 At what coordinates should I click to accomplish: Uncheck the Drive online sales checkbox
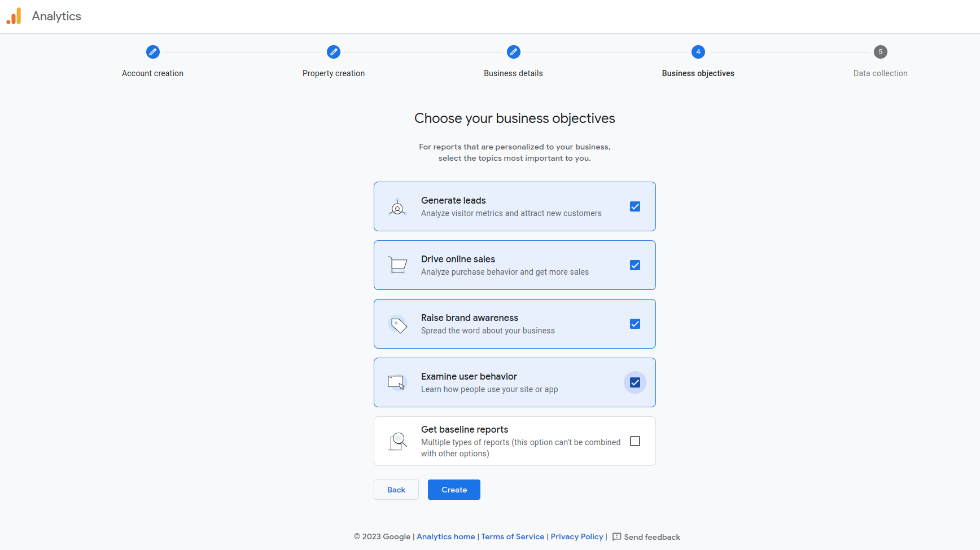click(x=635, y=265)
